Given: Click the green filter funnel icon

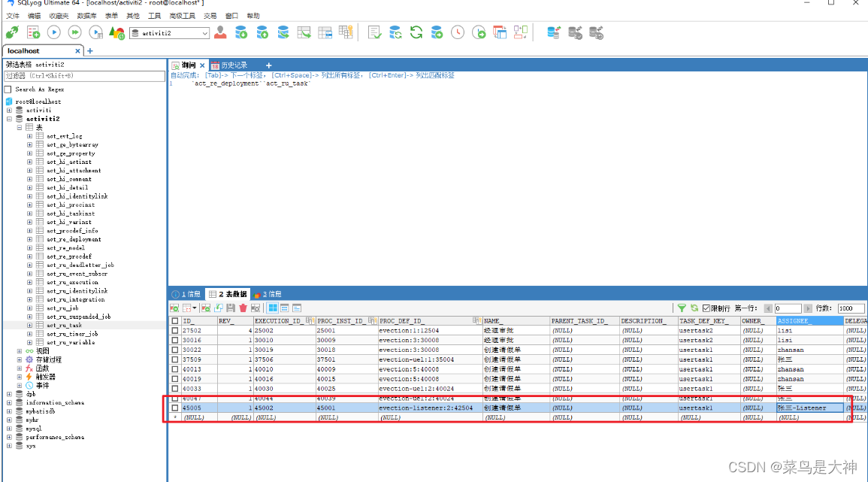Looking at the screenshot, I should 682,308.
